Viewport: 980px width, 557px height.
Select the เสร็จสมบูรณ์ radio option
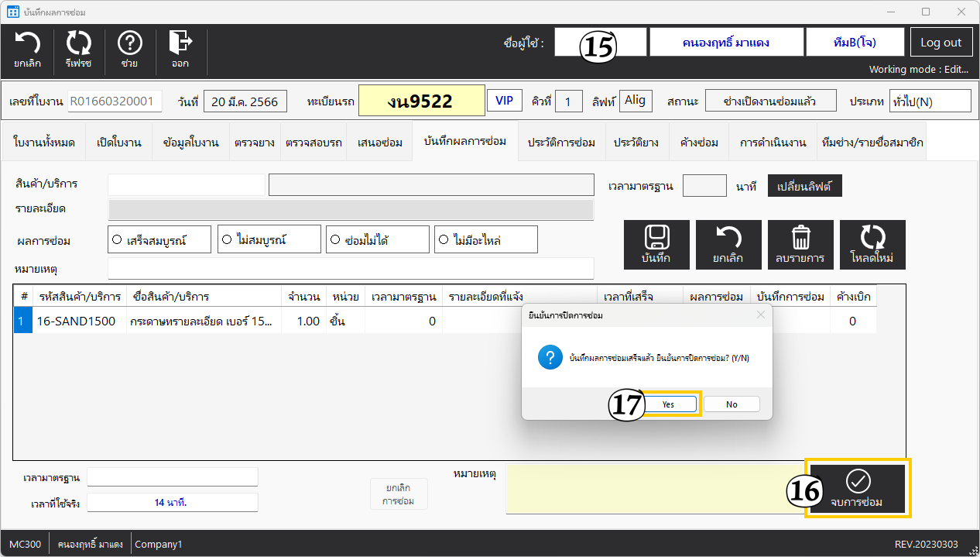point(118,240)
